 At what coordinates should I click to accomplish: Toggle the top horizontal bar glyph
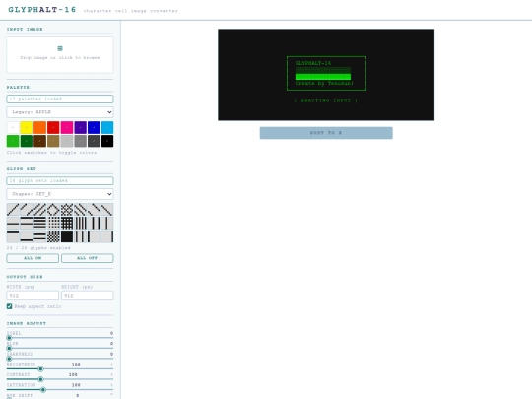pyautogui.click(x=13, y=236)
